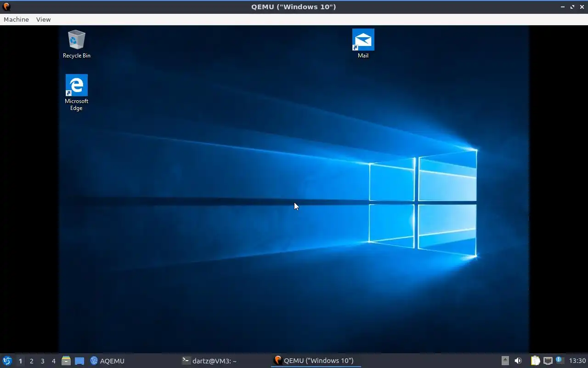This screenshot has width=588, height=368.
Task: Click the show desktop panel icon
Action: click(x=79, y=361)
